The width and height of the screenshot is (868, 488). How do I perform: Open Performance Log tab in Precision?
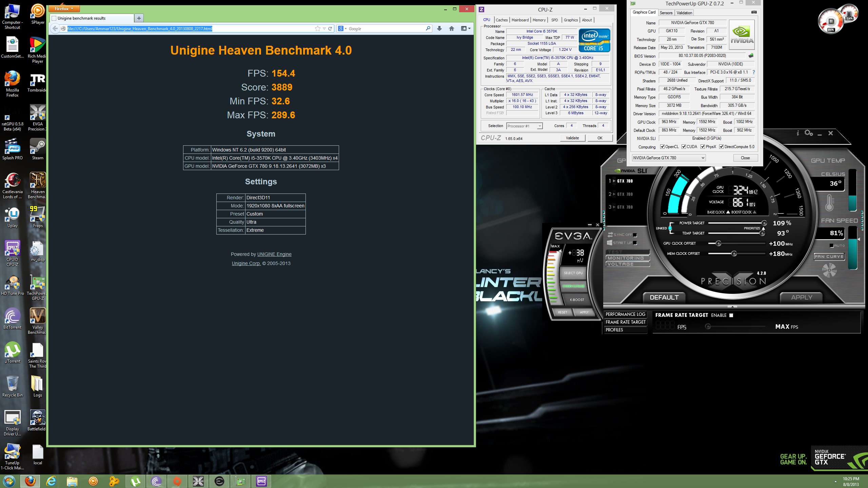click(626, 314)
